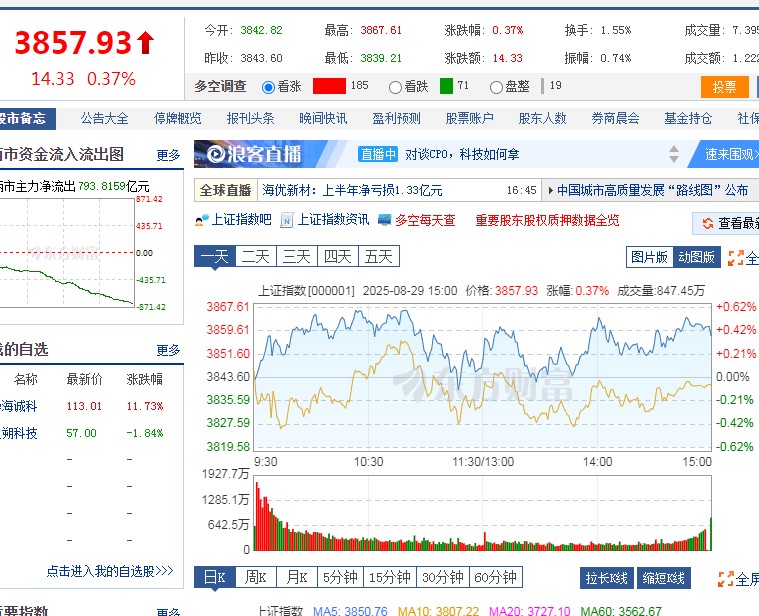Click the 最新价 column header
This screenshot has width=759, height=616.
[x=84, y=379]
